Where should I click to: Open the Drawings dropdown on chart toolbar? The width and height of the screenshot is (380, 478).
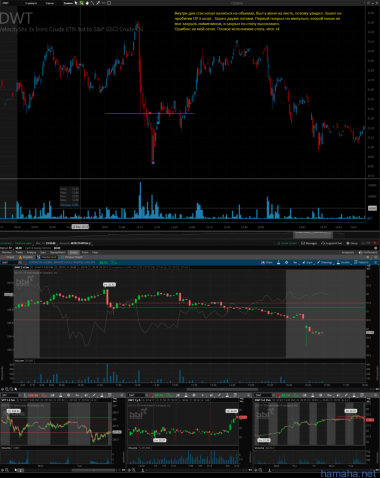pos(324,262)
